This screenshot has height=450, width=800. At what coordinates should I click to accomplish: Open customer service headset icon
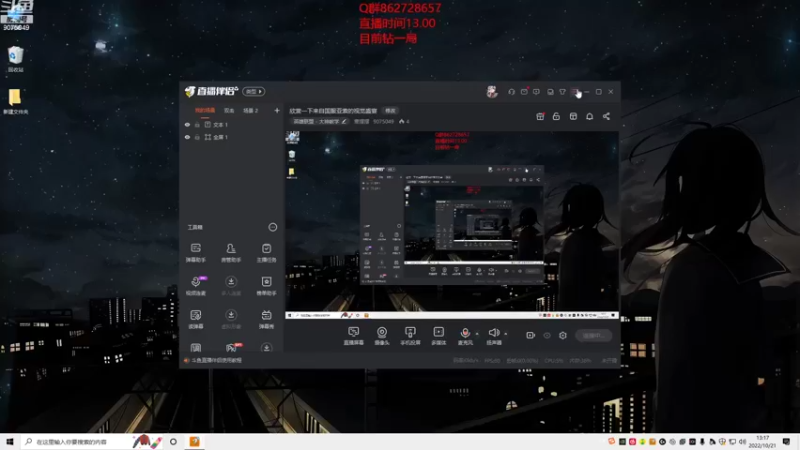(x=511, y=92)
